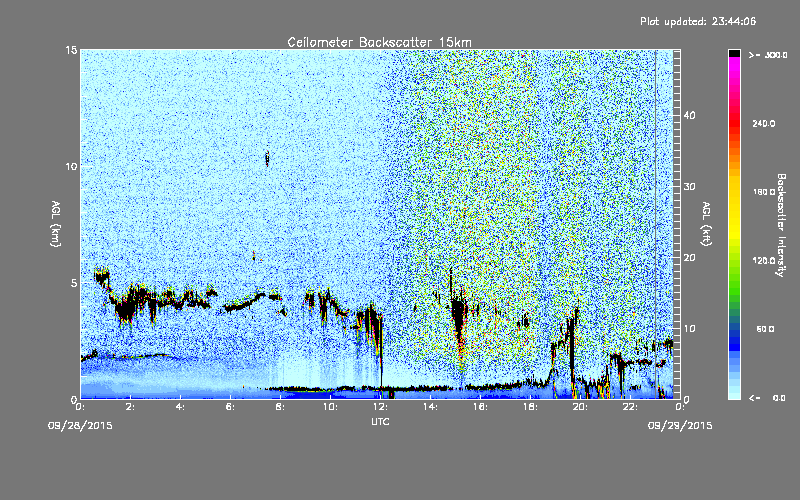Viewport: 800px width, 500px height.
Task: Click the vertical gray current-time line in the plot
Action: [656, 224]
